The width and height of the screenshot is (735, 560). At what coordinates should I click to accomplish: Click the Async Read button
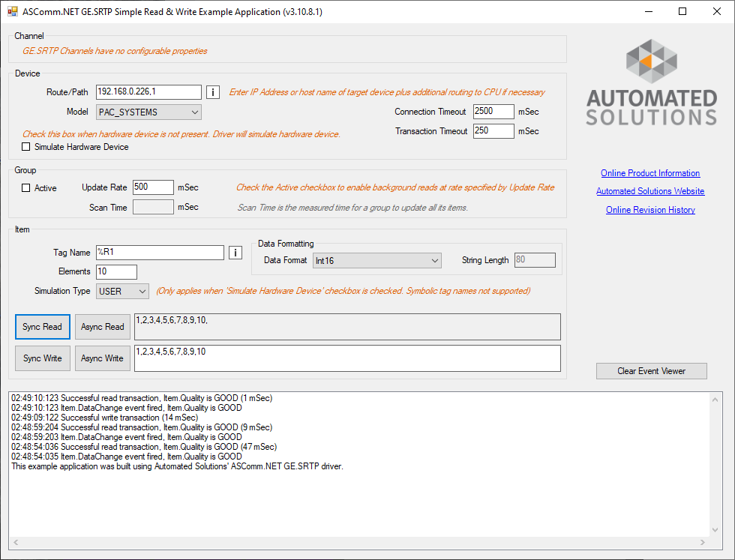coord(103,327)
